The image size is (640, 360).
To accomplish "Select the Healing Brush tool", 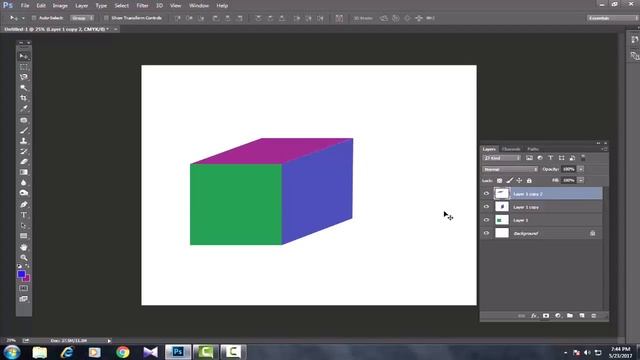I will click(24, 120).
